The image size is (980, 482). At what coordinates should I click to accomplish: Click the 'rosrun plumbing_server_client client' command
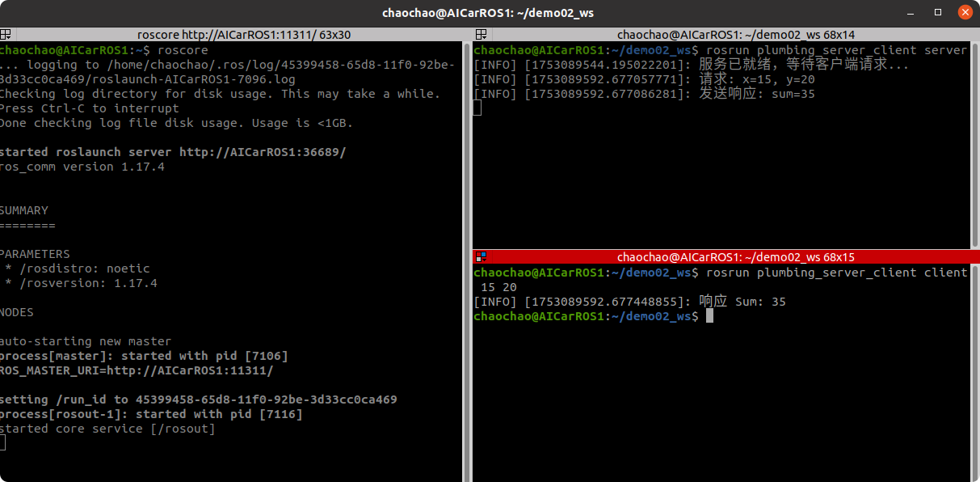click(836, 273)
